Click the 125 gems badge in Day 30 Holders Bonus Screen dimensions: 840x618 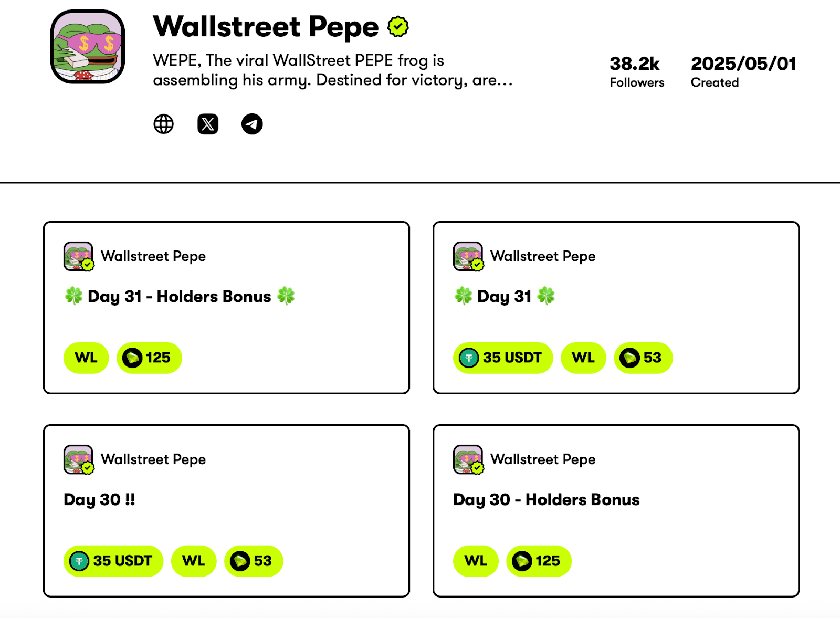tap(539, 561)
